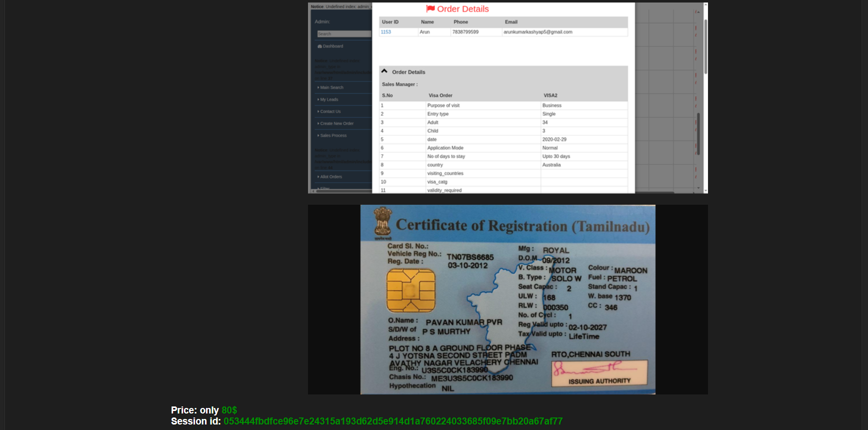The image size is (868, 430).
Task: Open Contact Us from the sidebar
Action: coord(330,112)
